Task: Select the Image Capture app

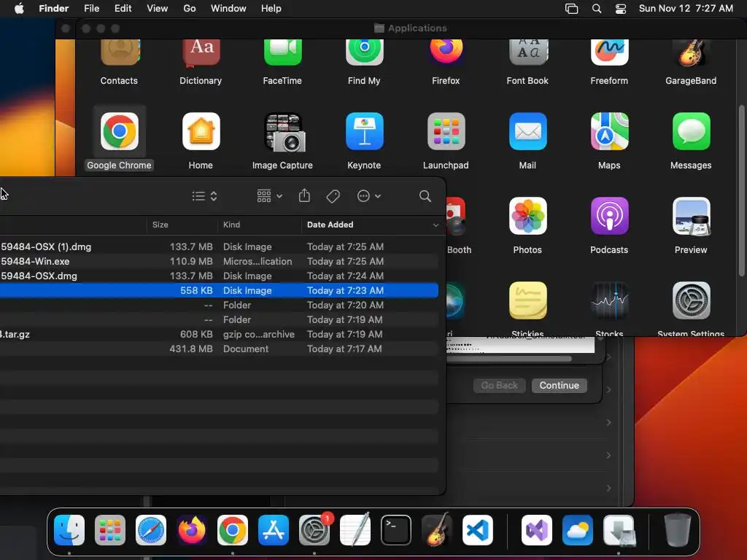Action: (285, 132)
